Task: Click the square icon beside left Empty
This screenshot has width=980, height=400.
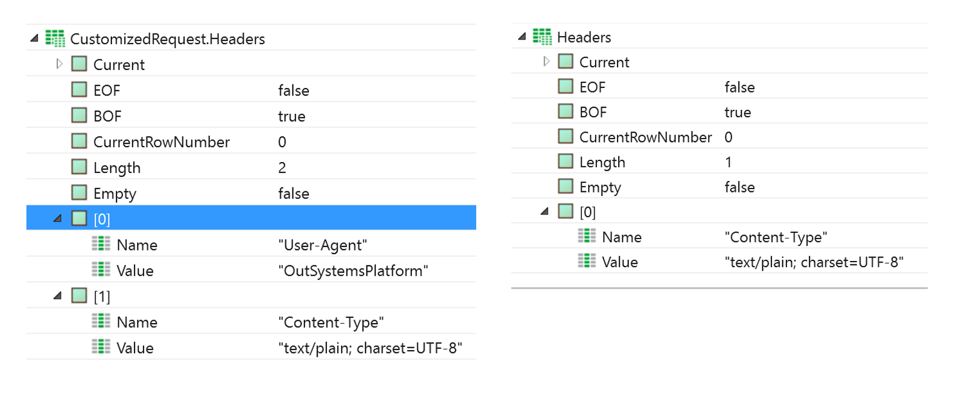Action: pyautogui.click(x=79, y=193)
